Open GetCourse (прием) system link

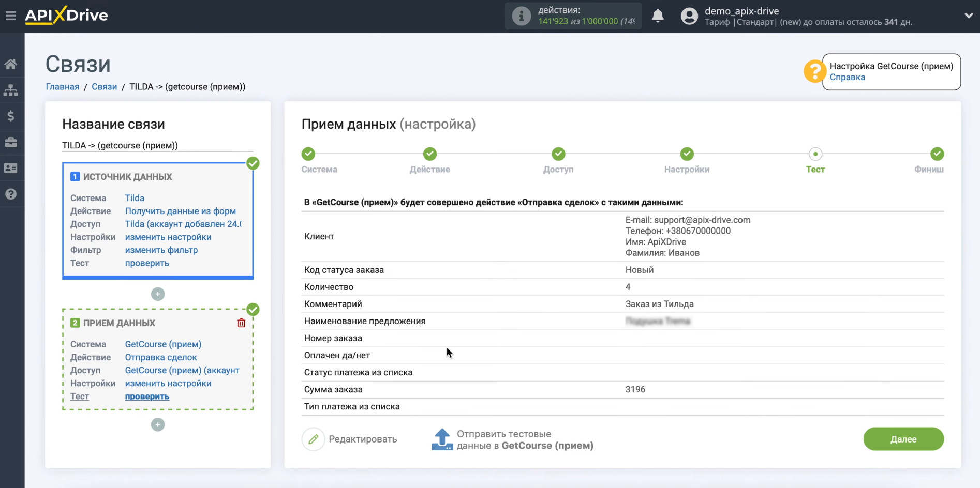[x=163, y=344]
